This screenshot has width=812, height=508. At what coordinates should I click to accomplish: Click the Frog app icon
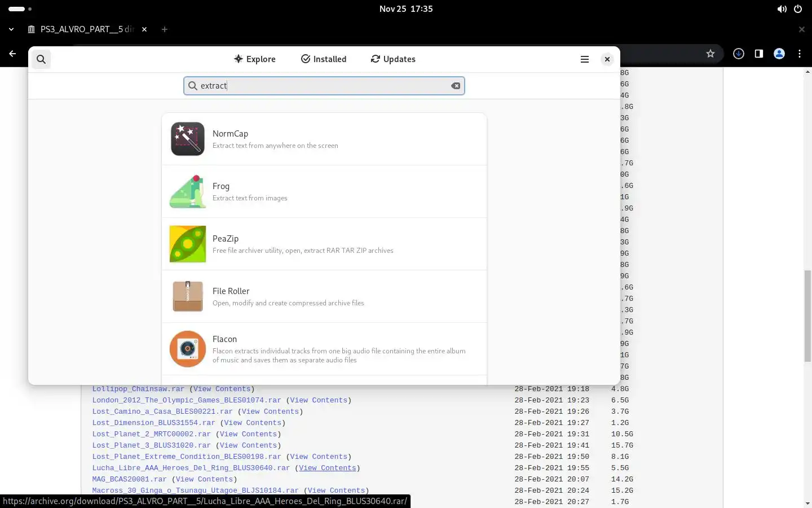click(188, 191)
